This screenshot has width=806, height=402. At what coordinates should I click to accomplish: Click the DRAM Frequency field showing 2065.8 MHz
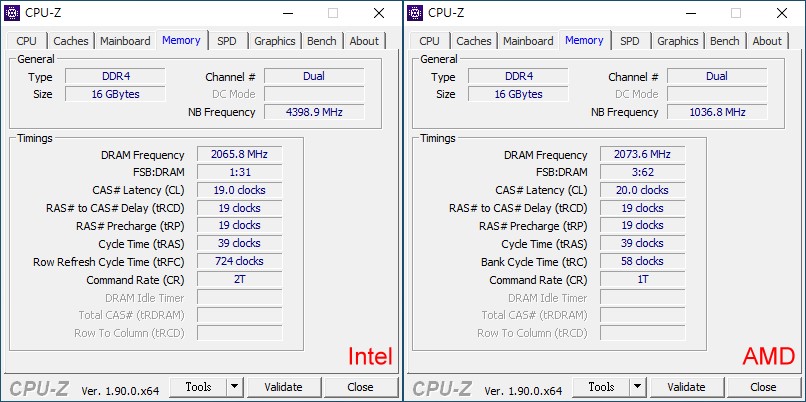(x=240, y=154)
